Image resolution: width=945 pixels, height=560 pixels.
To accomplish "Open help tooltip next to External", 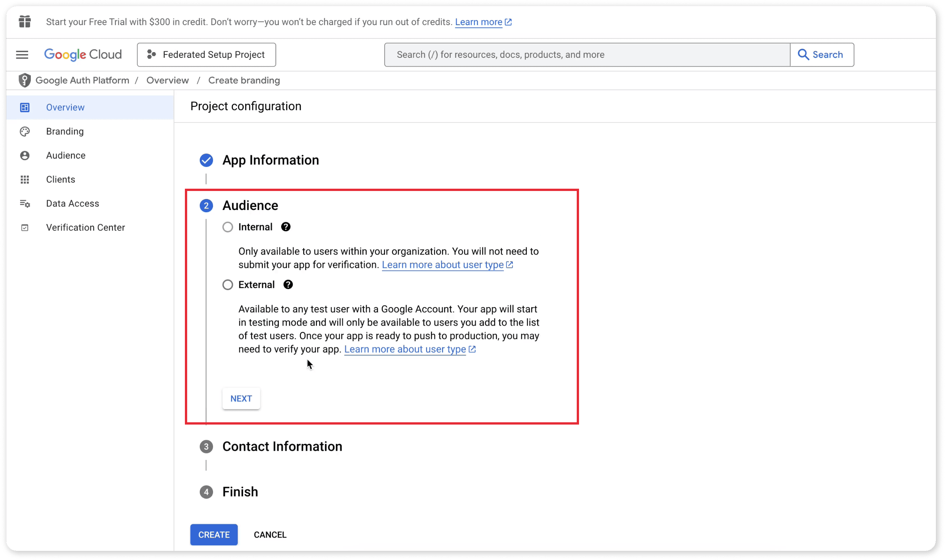I will click(x=288, y=285).
